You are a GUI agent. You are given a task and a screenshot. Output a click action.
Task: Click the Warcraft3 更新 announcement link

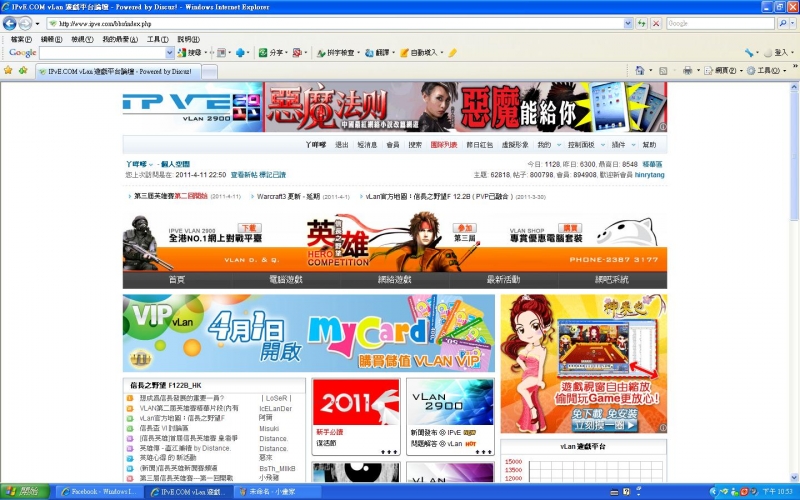coord(288,196)
